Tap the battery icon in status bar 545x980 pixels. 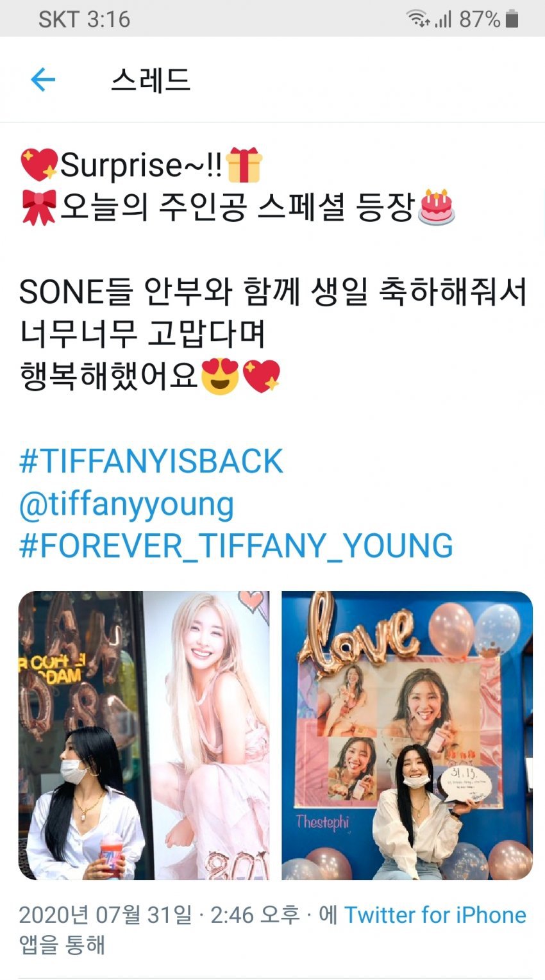(x=512, y=19)
